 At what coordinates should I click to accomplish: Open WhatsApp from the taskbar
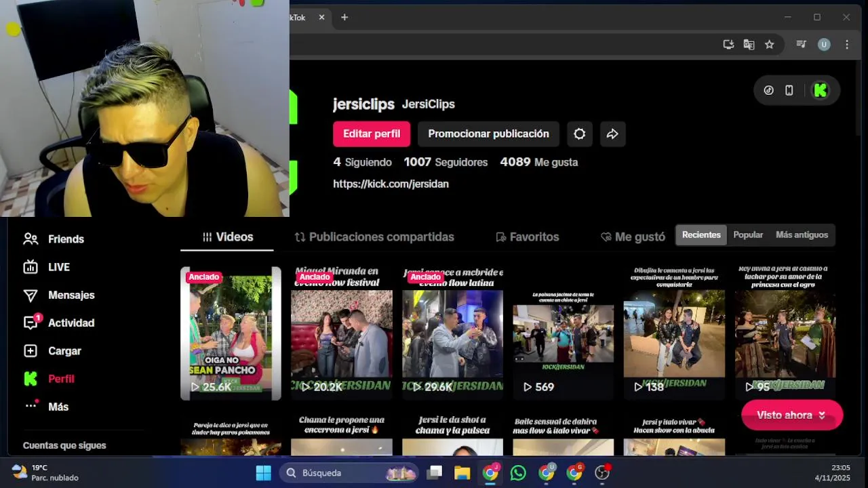518,472
